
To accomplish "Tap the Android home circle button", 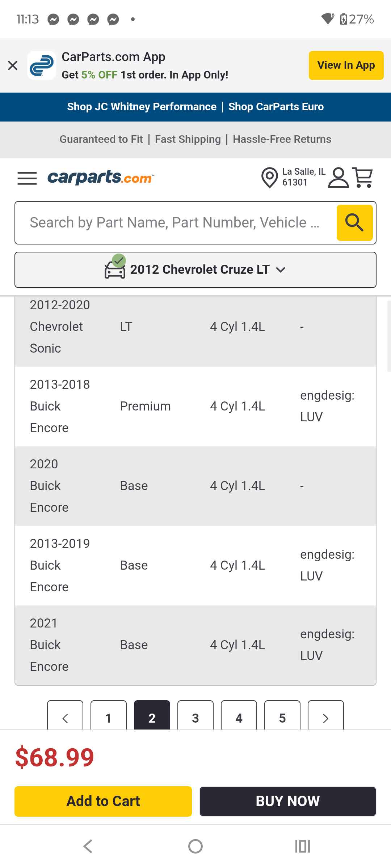I will pyautogui.click(x=195, y=846).
